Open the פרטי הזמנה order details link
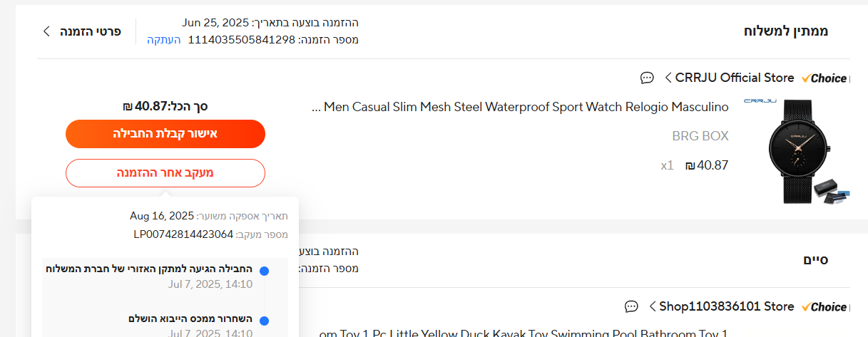Image resolution: width=868 pixels, height=337 pixels. click(90, 31)
